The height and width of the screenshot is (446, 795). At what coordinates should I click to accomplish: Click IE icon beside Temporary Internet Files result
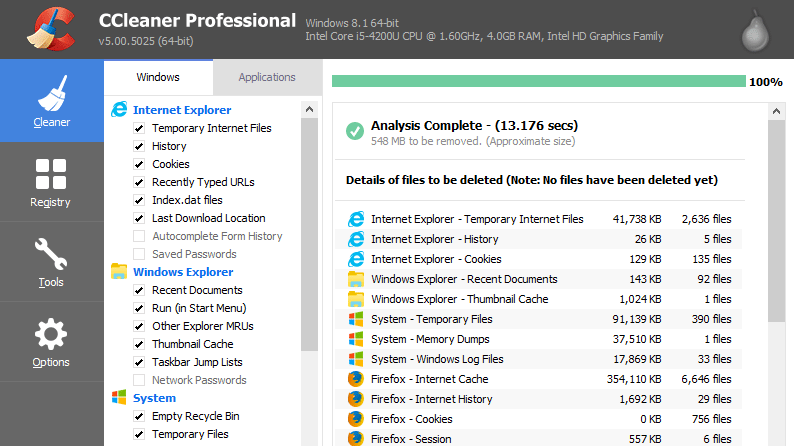pyautogui.click(x=356, y=219)
